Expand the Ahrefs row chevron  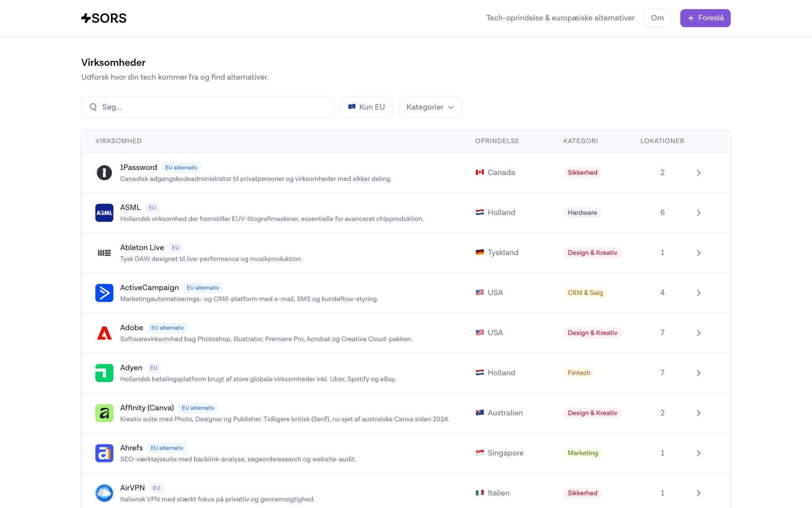tap(698, 453)
